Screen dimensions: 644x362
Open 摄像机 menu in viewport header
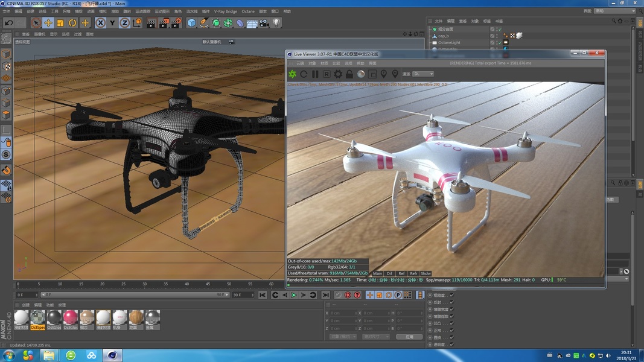[40, 34]
